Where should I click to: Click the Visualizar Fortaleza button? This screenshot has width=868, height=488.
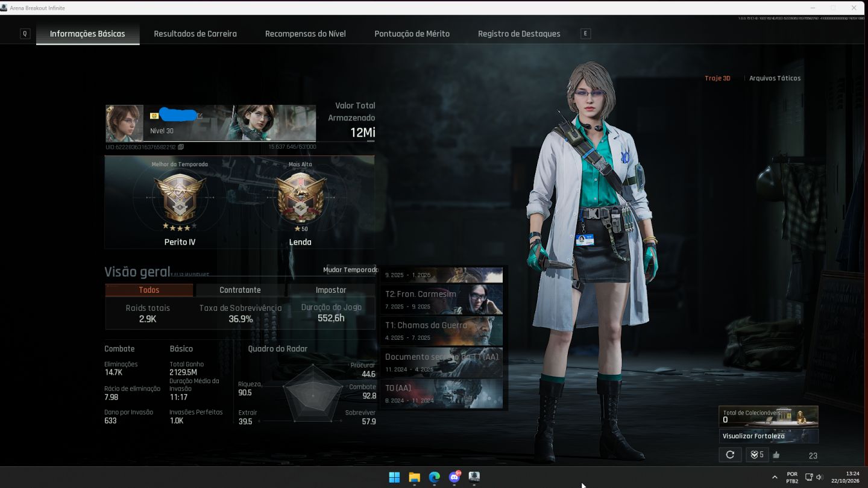pyautogui.click(x=769, y=436)
